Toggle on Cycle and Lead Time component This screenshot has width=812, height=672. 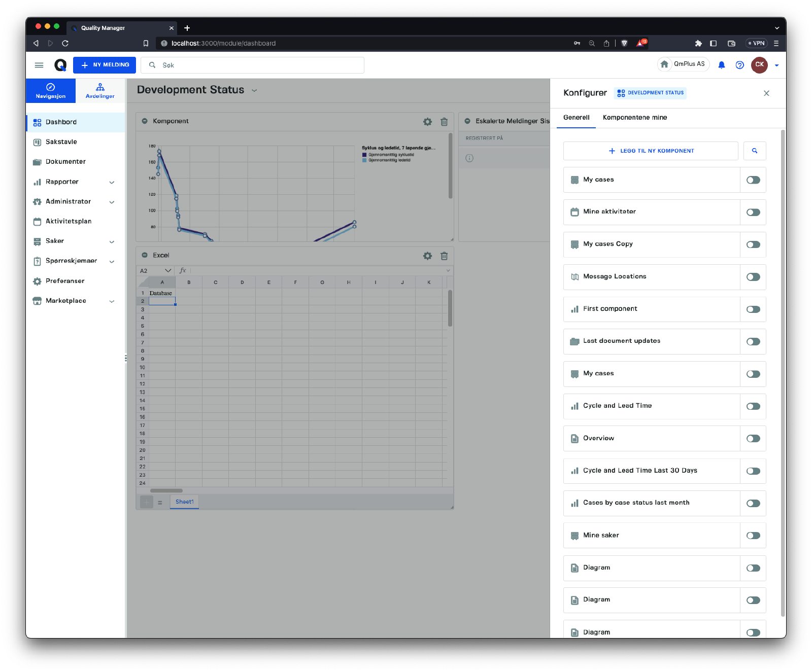coord(753,406)
